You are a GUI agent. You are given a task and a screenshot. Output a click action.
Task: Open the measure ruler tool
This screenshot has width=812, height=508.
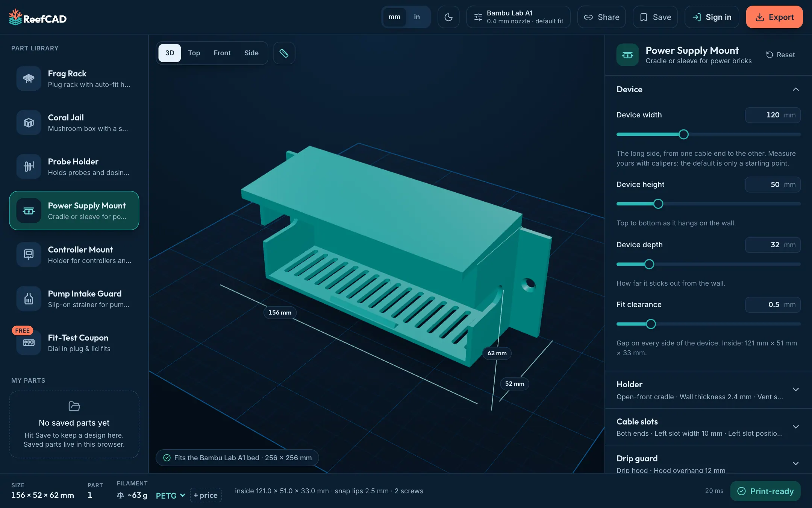pos(284,53)
